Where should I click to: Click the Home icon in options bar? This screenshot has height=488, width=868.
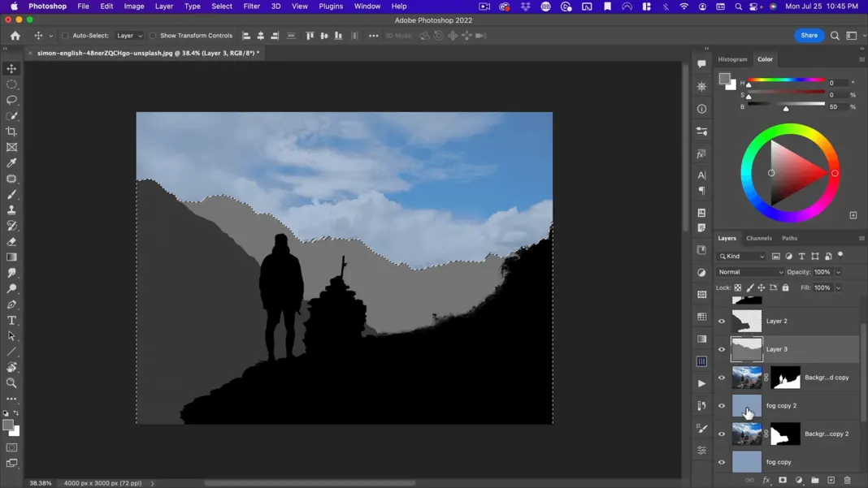15,36
